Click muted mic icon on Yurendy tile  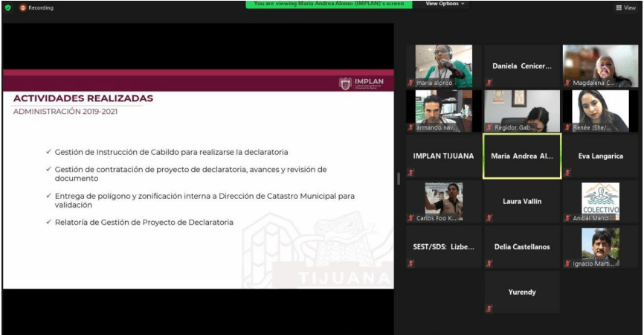click(x=489, y=308)
